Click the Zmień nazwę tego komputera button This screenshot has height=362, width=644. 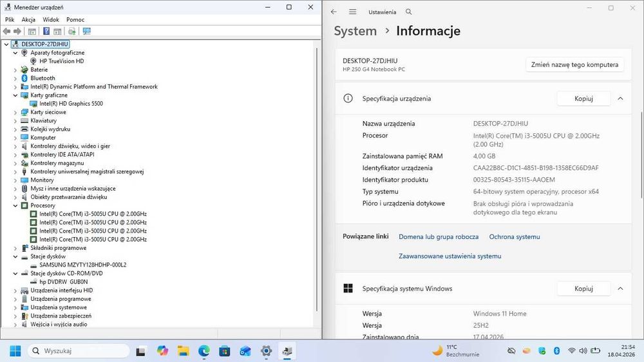(x=574, y=64)
